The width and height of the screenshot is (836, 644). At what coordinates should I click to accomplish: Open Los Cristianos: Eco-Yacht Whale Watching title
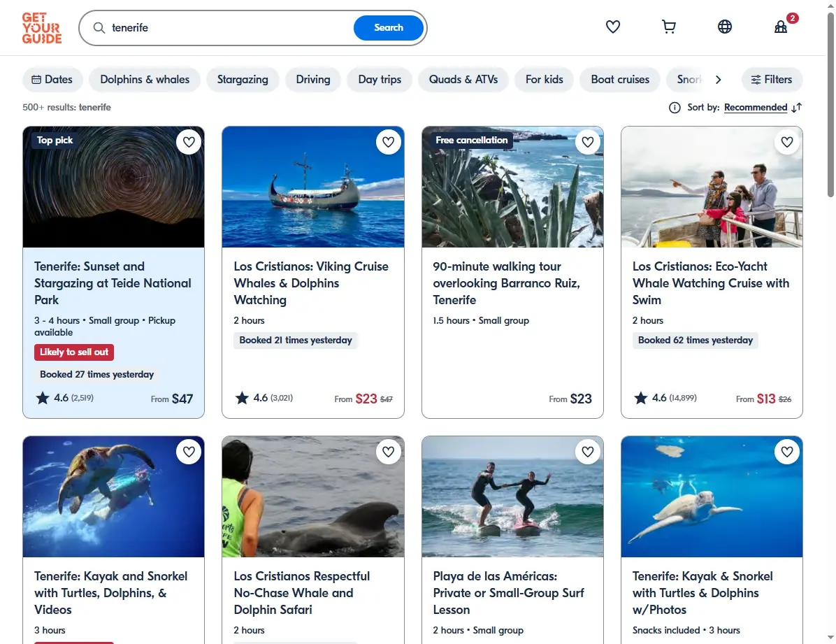click(711, 282)
